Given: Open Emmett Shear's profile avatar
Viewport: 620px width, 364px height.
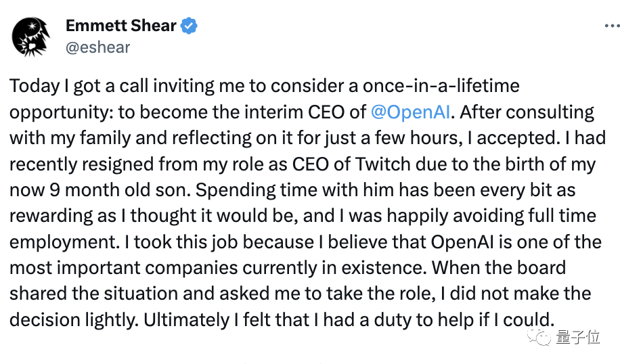Looking at the screenshot, I should [x=31, y=37].
